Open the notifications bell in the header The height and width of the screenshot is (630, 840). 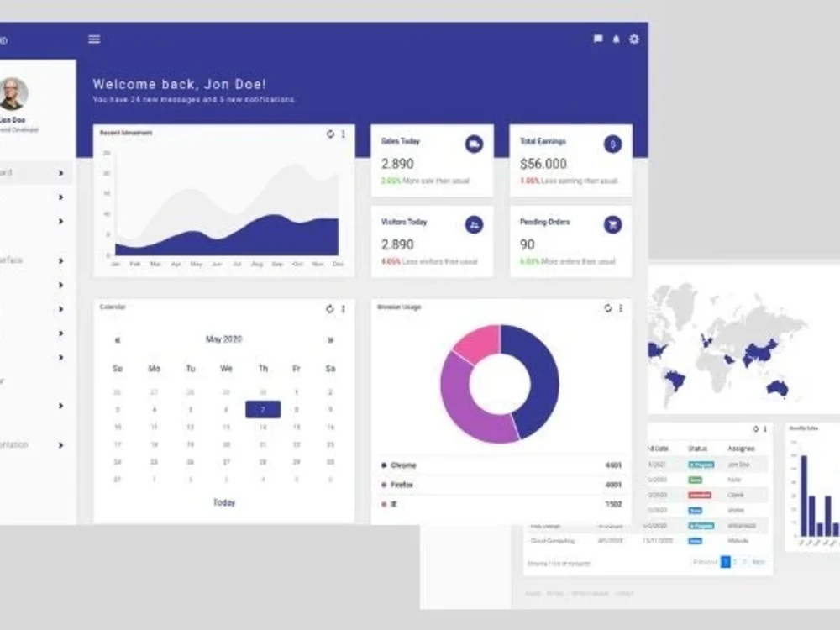point(616,39)
